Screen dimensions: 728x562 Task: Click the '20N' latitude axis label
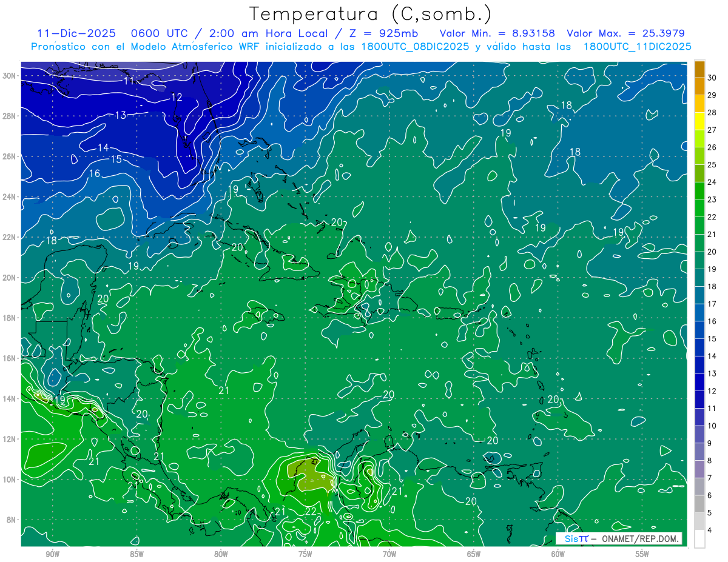click(x=9, y=278)
